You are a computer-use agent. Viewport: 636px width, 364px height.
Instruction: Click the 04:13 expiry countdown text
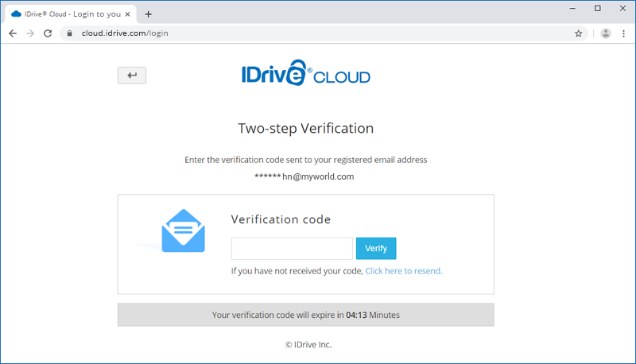point(356,315)
